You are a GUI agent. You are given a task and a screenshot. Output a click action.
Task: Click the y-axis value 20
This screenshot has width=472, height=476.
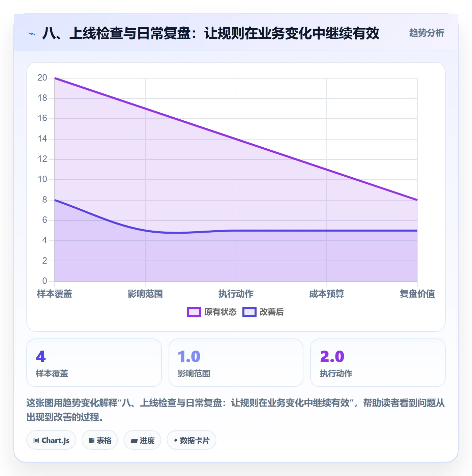pyautogui.click(x=42, y=78)
